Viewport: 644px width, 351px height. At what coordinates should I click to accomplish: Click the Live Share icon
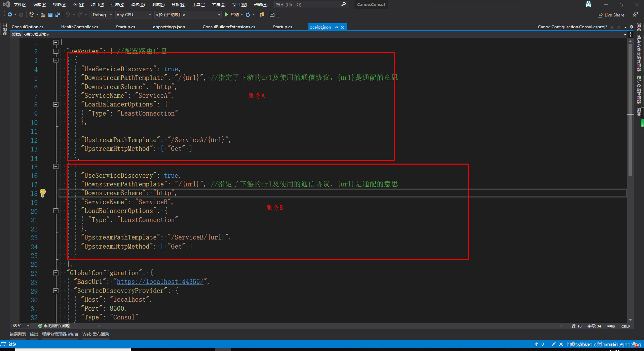(x=600, y=15)
